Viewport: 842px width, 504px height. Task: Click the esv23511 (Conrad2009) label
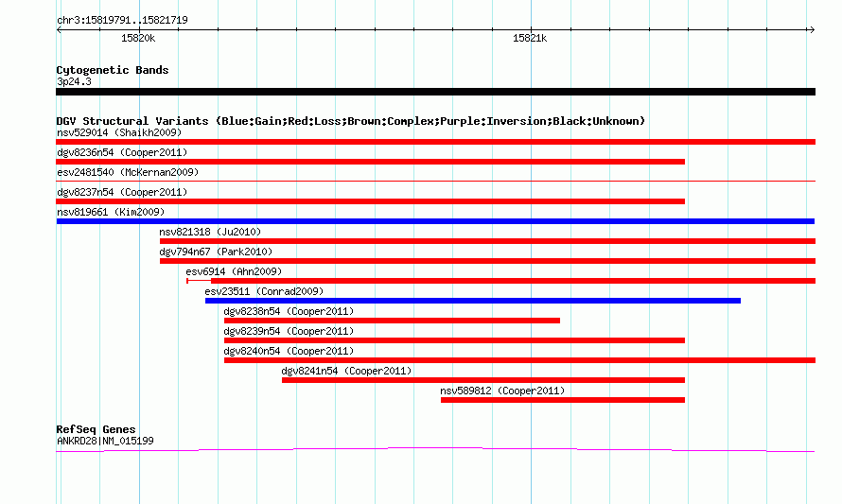[x=264, y=291]
